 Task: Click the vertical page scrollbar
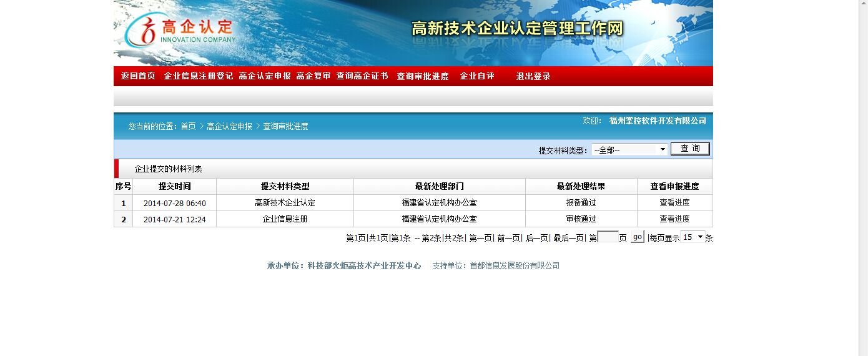pos(863,178)
